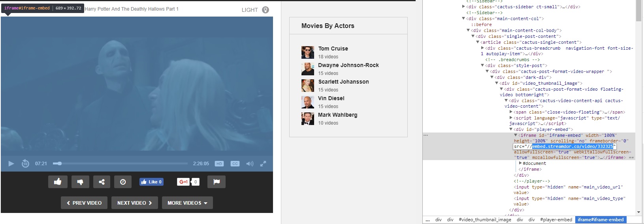Click Mark Wahlberg thumbnail photo
The width and height of the screenshot is (644, 224).
pos(308,119)
